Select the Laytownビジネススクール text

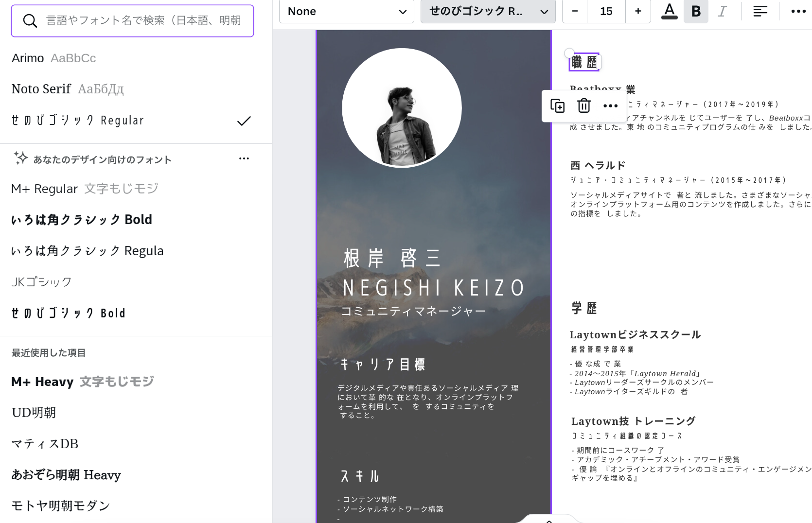coord(635,335)
